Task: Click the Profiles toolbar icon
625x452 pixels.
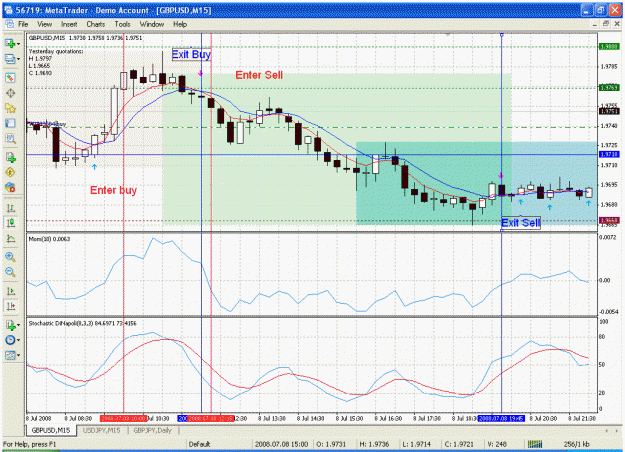Action: [x=10, y=59]
